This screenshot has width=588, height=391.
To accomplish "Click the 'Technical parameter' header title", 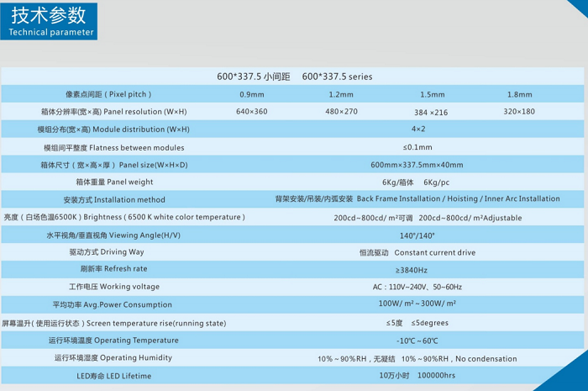I will click(x=51, y=32).
